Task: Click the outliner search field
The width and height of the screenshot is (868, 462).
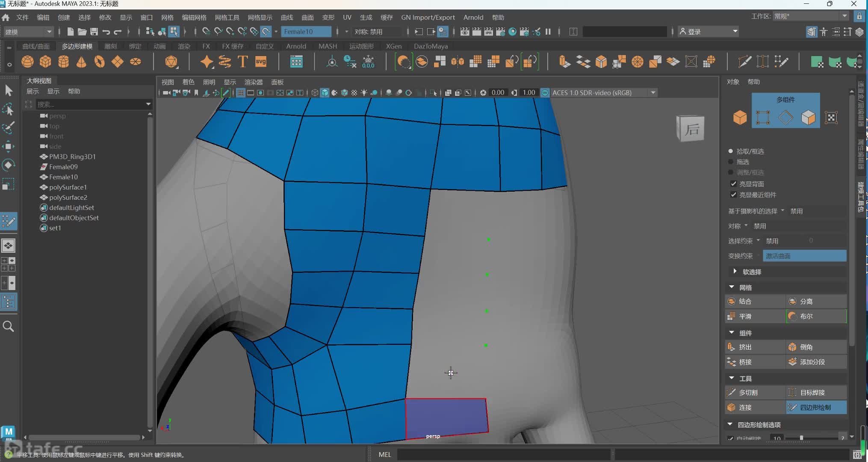Action: [x=90, y=104]
